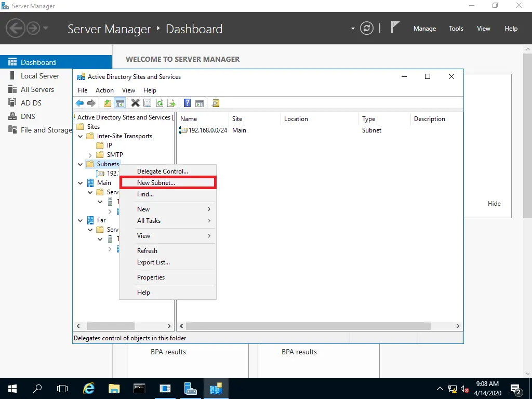
Task: Click the Location column header
Action: pyautogui.click(x=320, y=119)
